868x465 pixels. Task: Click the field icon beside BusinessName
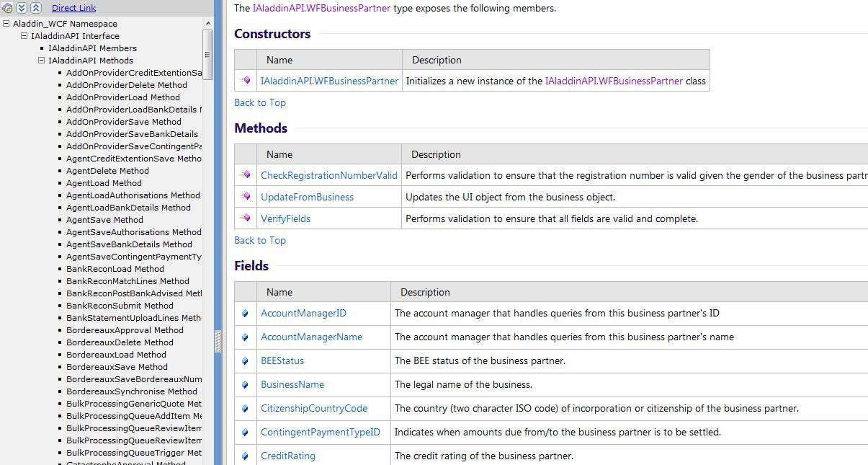click(246, 384)
